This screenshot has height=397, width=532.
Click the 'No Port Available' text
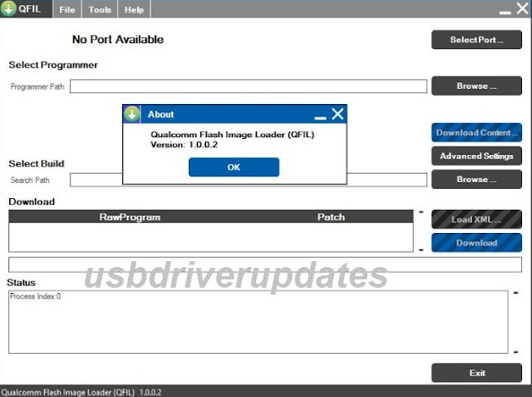click(118, 39)
